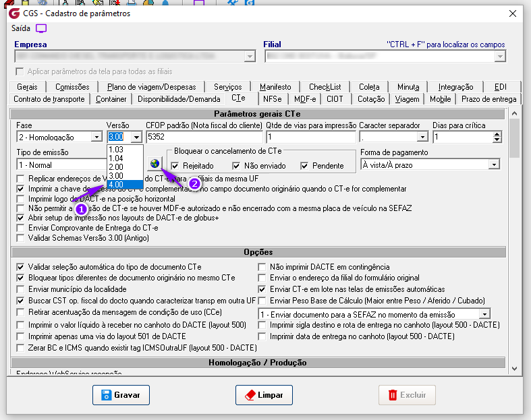Select the CIOT tab
This screenshot has height=420, width=531.
(335, 99)
